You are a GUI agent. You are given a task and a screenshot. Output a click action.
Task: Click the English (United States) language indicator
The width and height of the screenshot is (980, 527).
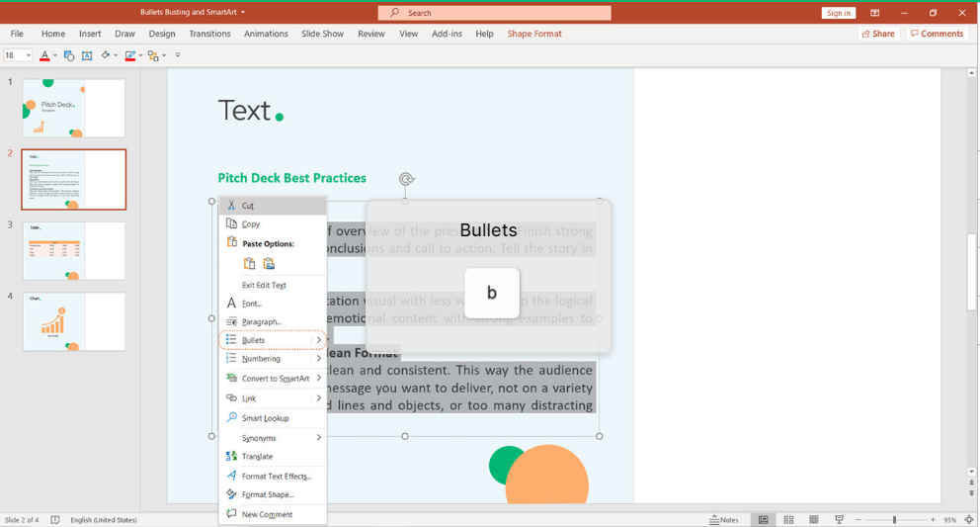(104, 520)
